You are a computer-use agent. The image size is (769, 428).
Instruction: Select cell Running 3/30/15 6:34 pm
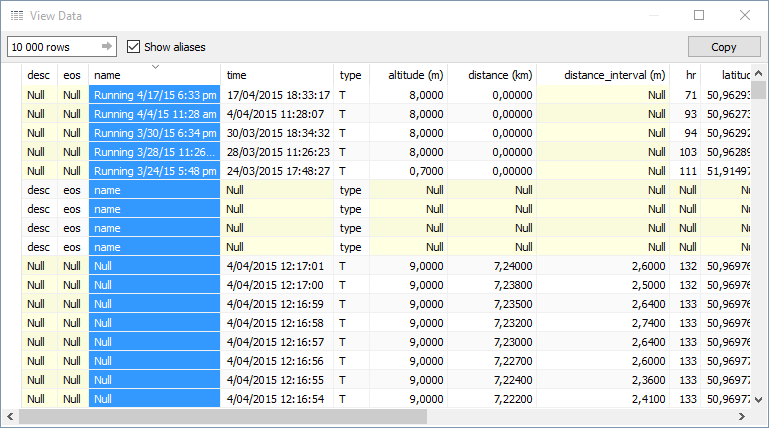tap(154, 133)
